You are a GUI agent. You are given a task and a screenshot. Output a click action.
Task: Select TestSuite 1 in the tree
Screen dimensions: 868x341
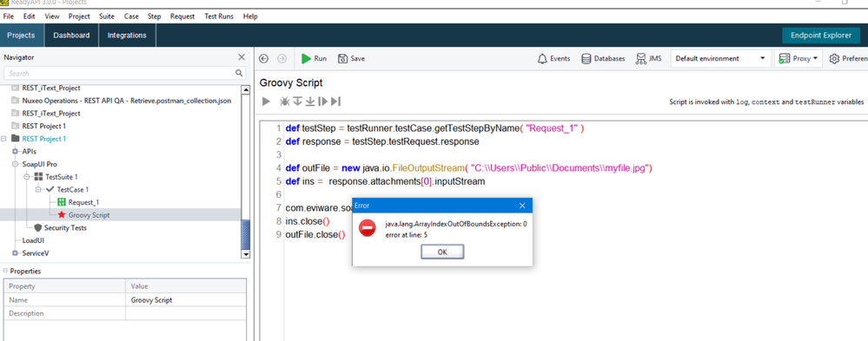pos(62,177)
